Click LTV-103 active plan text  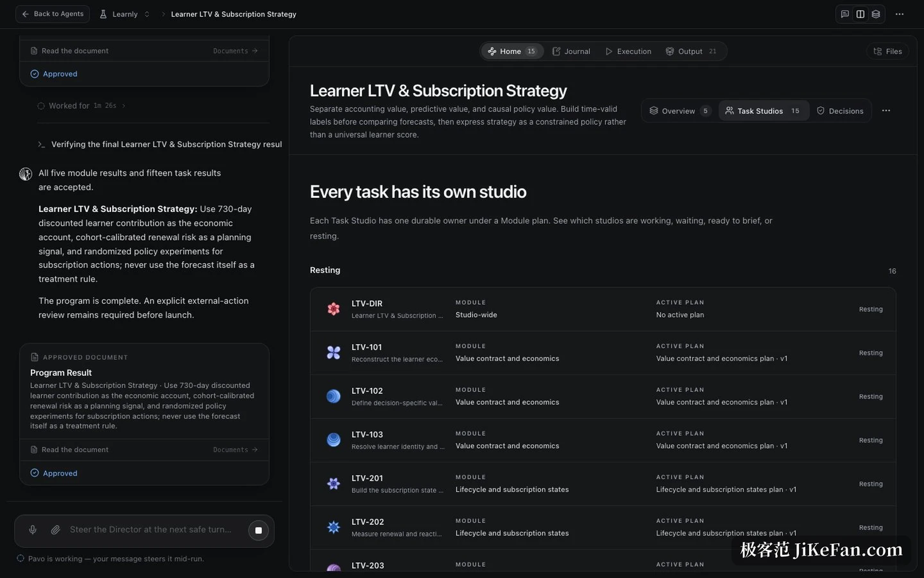pyautogui.click(x=721, y=446)
